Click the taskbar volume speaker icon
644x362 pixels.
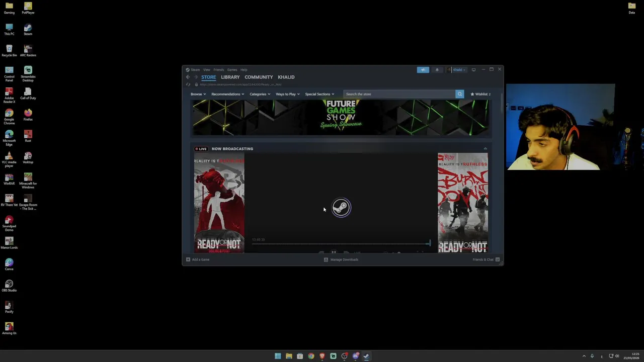(x=617, y=356)
